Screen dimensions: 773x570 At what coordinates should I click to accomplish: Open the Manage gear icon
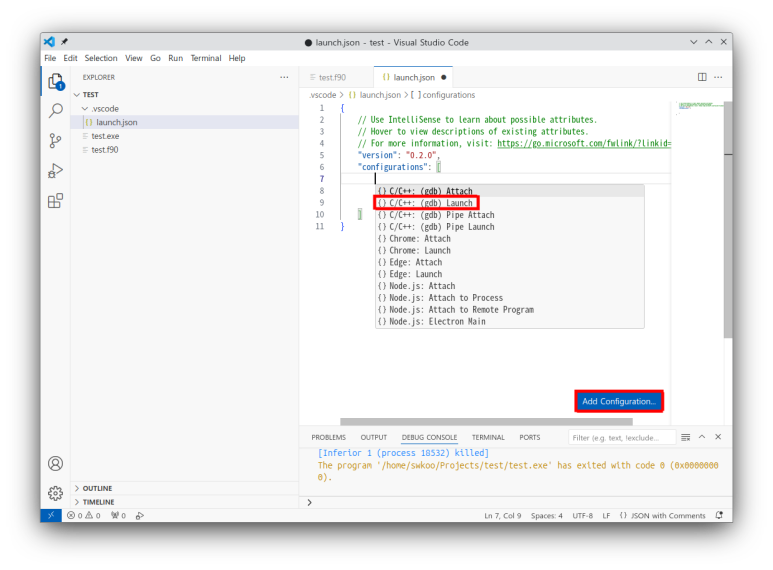(56, 493)
